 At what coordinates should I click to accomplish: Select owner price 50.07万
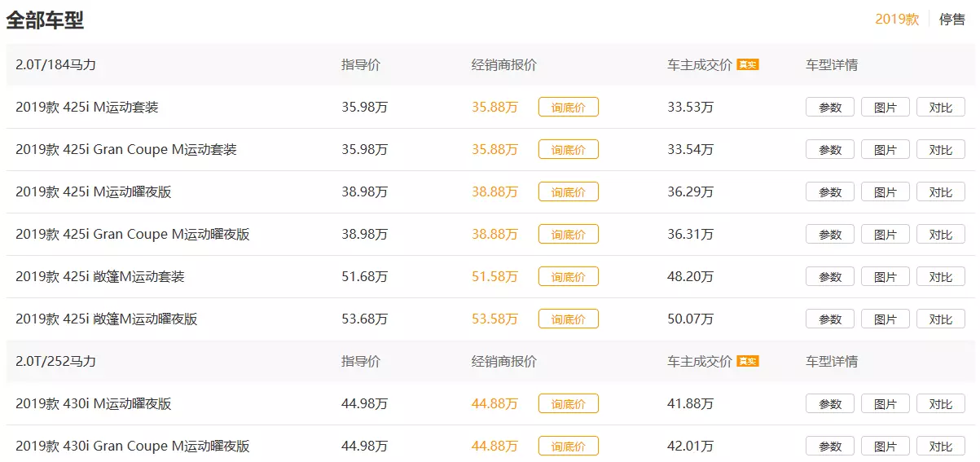691,319
